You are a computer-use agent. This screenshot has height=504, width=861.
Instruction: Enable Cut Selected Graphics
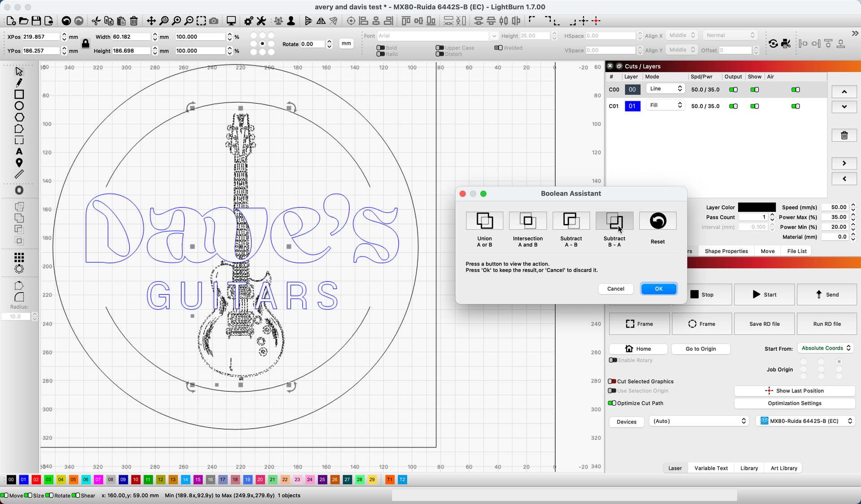pos(612,381)
